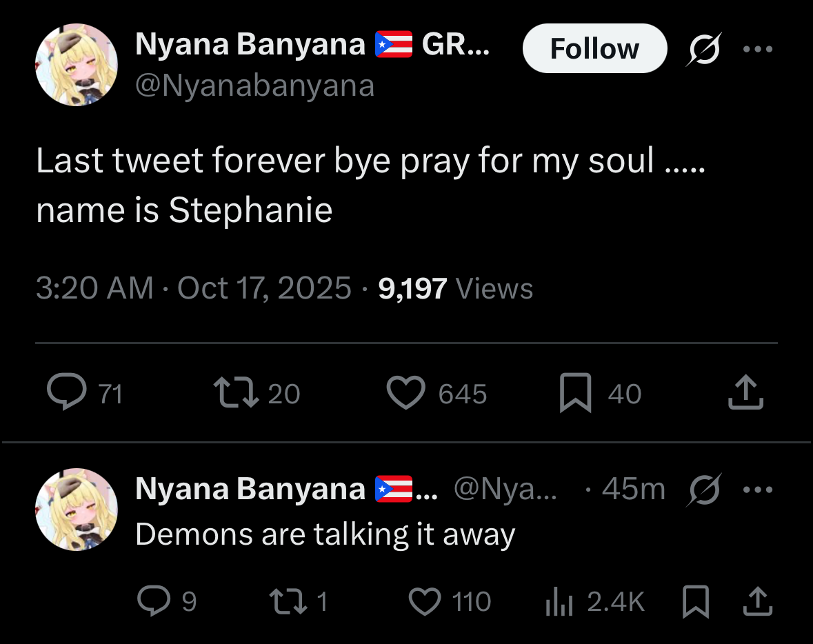Repost the main tweet with 20 reposts

[236, 392]
